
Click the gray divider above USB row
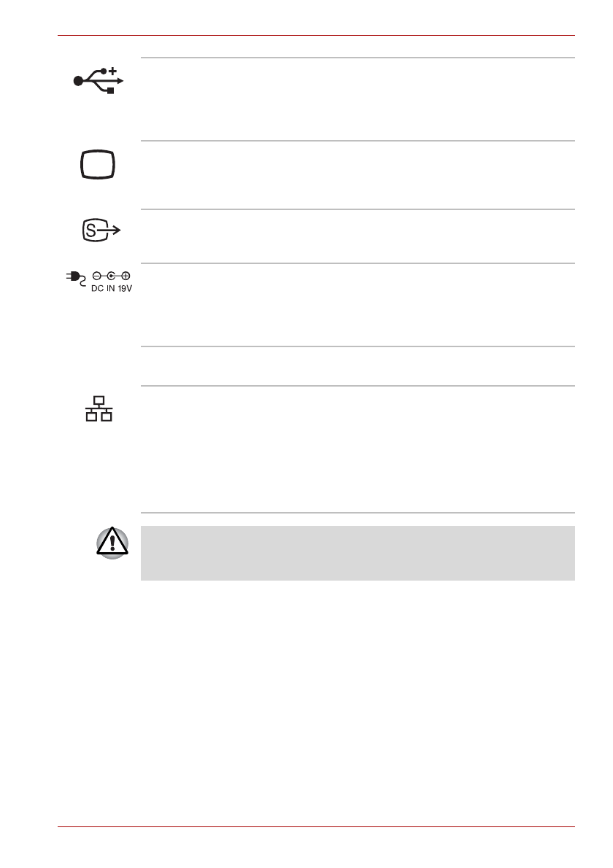pos(358,58)
